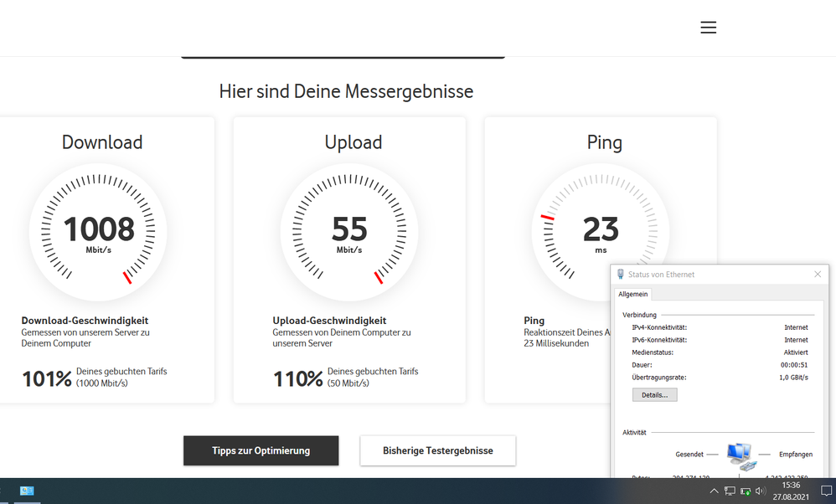The height and width of the screenshot is (504, 836).
Task: Click the 110% upload percentage value
Action: [x=298, y=379]
